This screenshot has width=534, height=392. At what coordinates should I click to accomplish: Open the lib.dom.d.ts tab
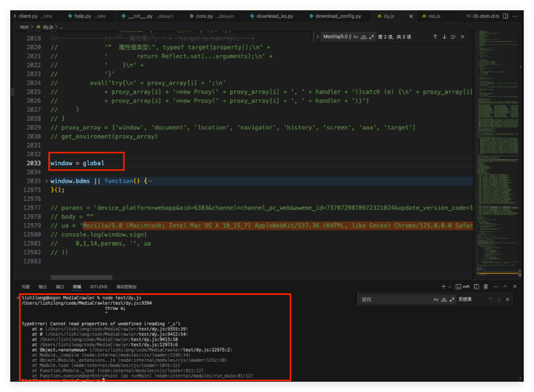[x=483, y=16]
